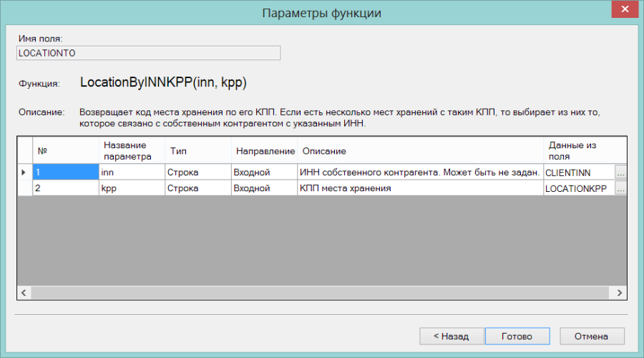Focus the Имя поля input LOCATIONTO
This screenshot has height=358, width=644.
click(x=148, y=53)
